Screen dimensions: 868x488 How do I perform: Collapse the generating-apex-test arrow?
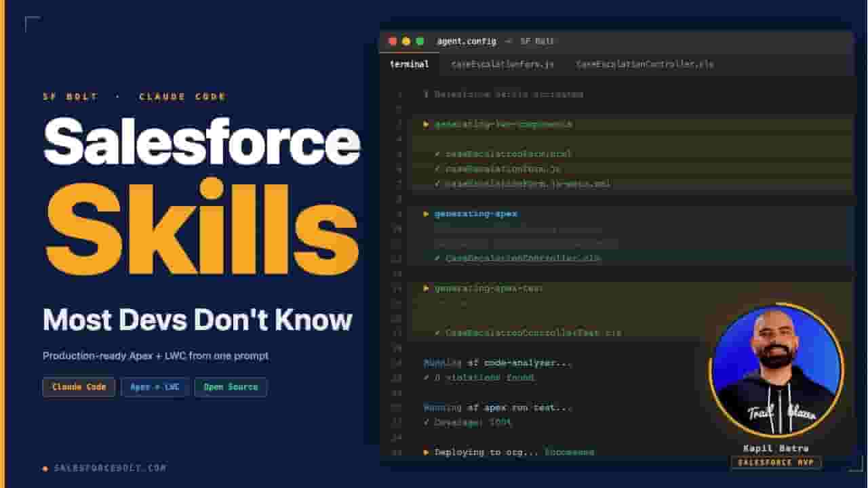(x=427, y=288)
